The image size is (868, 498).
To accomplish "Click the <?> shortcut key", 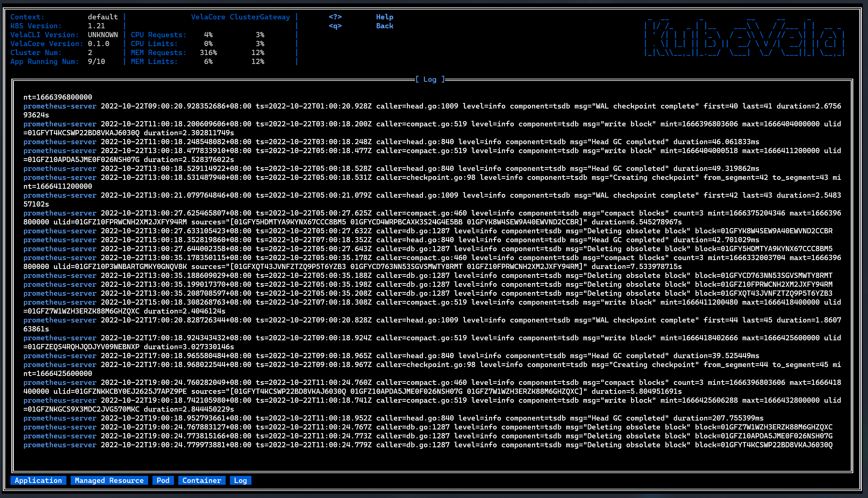I will [335, 17].
